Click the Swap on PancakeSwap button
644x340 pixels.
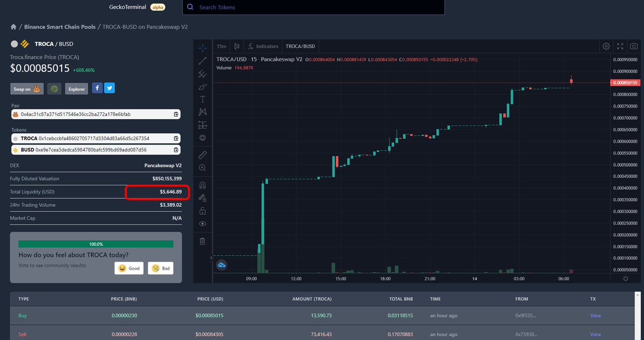click(27, 89)
